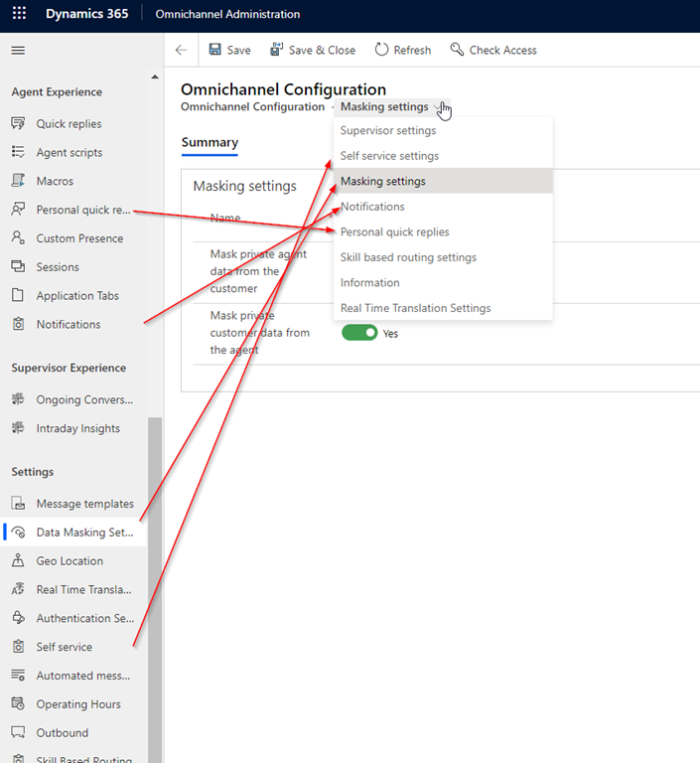Viewport: 700px width, 763px height.
Task: Open the Dynamics 365 app launcher grid
Action: (x=19, y=13)
